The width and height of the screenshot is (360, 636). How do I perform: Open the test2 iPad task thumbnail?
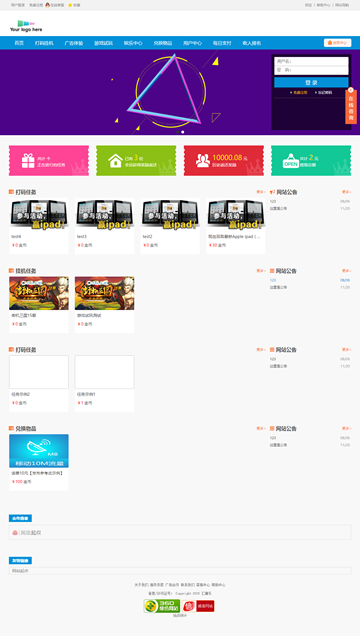[x=170, y=215]
